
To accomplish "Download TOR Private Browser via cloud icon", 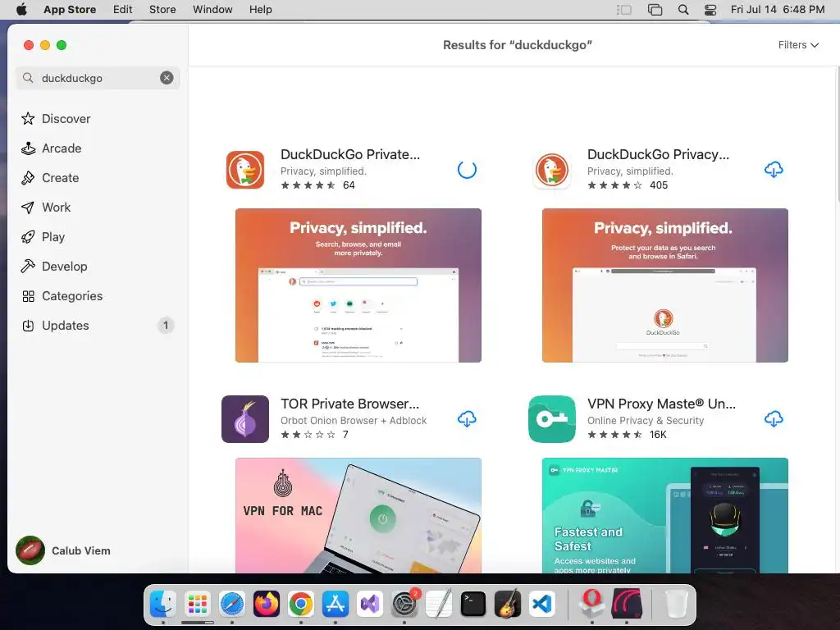I will pyautogui.click(x=467, y=419).
